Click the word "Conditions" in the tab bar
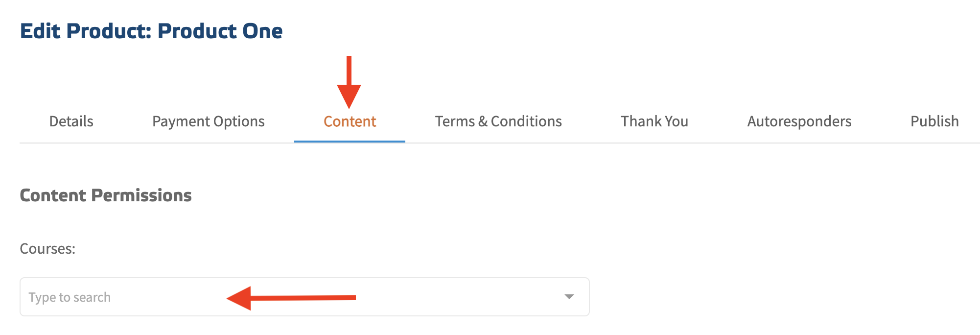 pyautogui.click(x=526, y=121)
